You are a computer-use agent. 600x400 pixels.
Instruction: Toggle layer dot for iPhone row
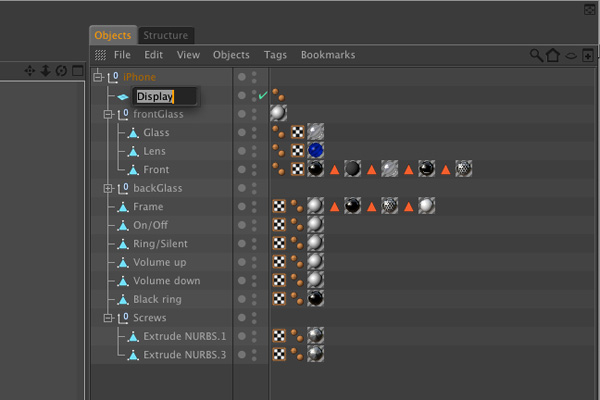pos(241,77)
